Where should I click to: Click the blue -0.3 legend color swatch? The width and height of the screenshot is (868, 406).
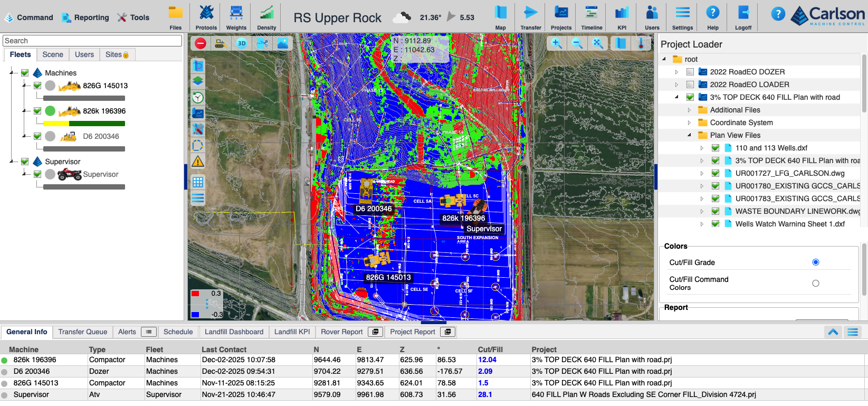point(195,314)
